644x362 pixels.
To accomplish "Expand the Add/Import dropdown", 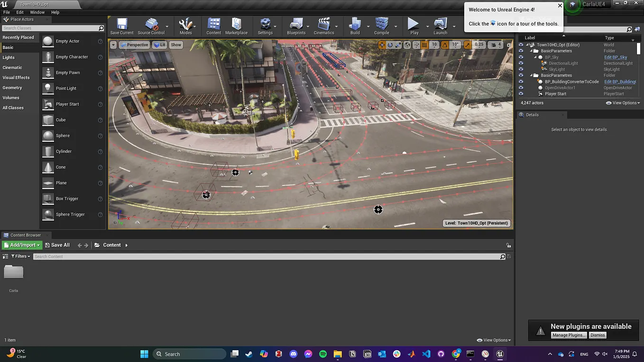I will (22, 245).
